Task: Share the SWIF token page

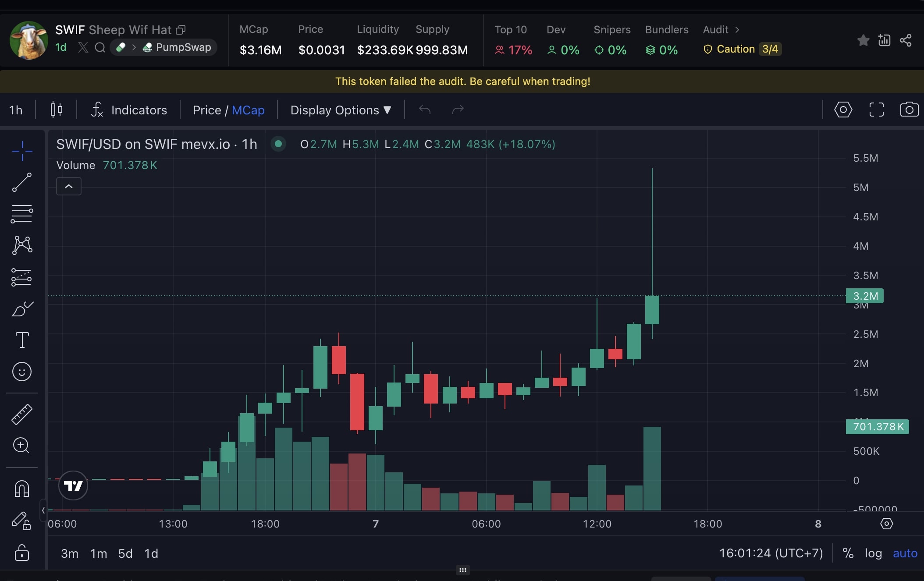Action: (906, 40)
